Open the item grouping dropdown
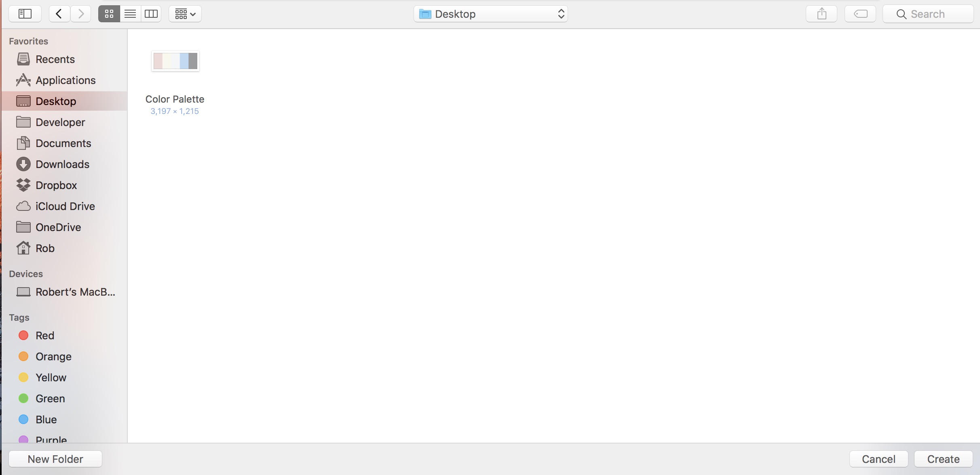 (x=185, y=13)
